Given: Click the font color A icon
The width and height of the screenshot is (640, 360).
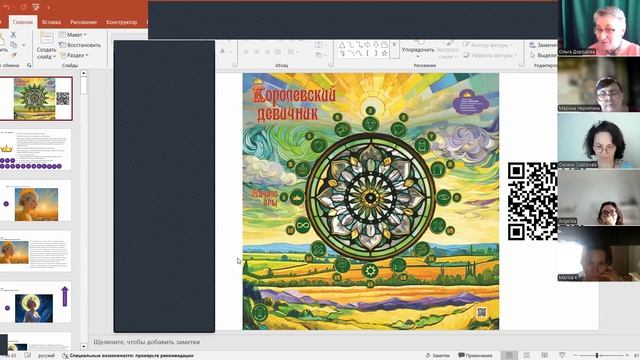Looking at the screenshot, I should pyautogui.click(x=222, y=51).
